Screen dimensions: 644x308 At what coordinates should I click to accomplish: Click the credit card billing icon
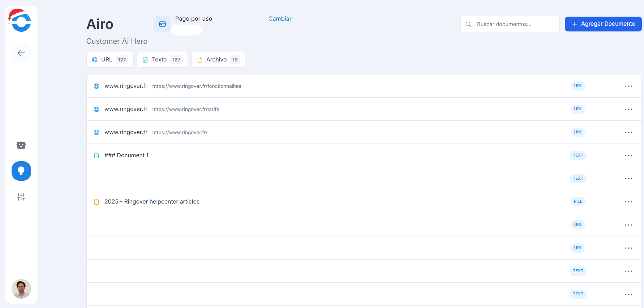(162, 24)
